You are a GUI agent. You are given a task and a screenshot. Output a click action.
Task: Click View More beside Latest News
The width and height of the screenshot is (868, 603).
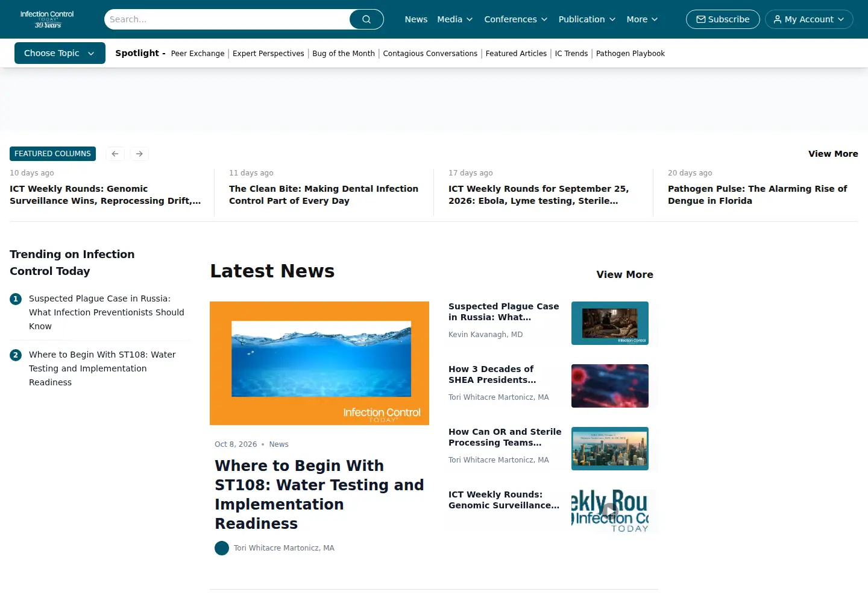click(624, 274)
